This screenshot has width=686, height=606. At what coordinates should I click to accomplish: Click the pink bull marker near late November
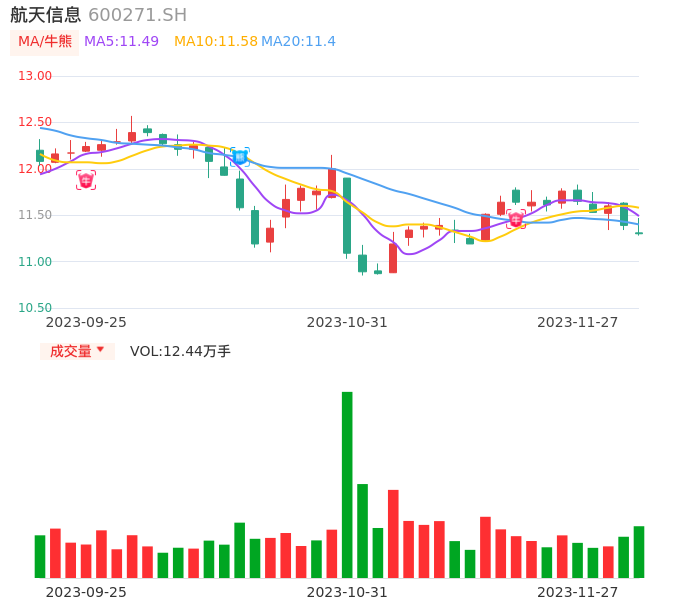click(x=516, y=219)
